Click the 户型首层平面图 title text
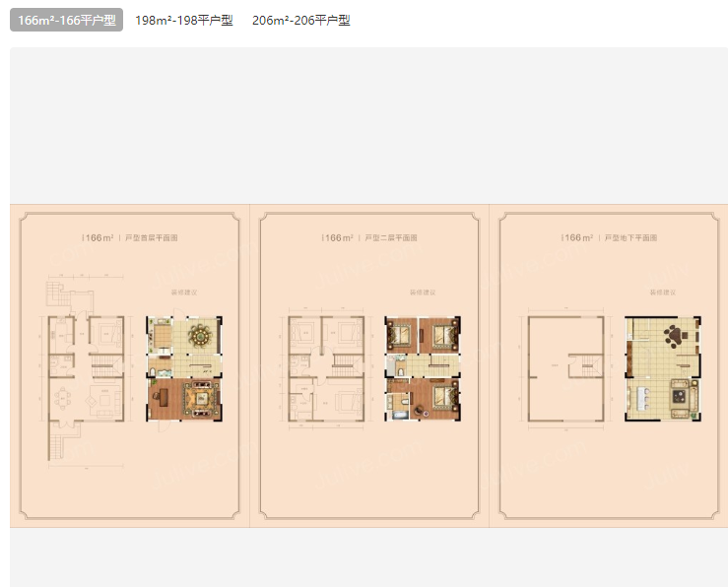Image resolution: width=728 pixels, height=587 pixels. pos(150,238)
